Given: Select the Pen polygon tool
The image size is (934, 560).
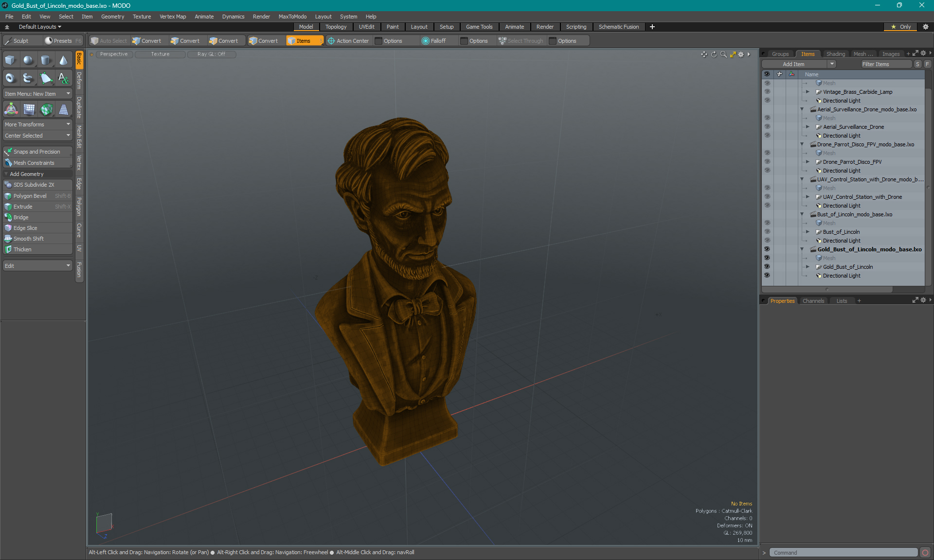Looking at the screenshot, I should 46,78.
